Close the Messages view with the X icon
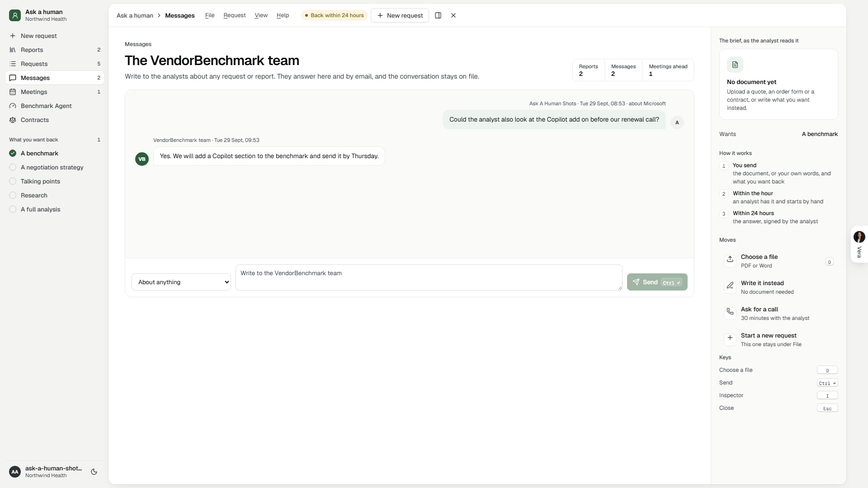The image size is (868, 488). [453, 15]
